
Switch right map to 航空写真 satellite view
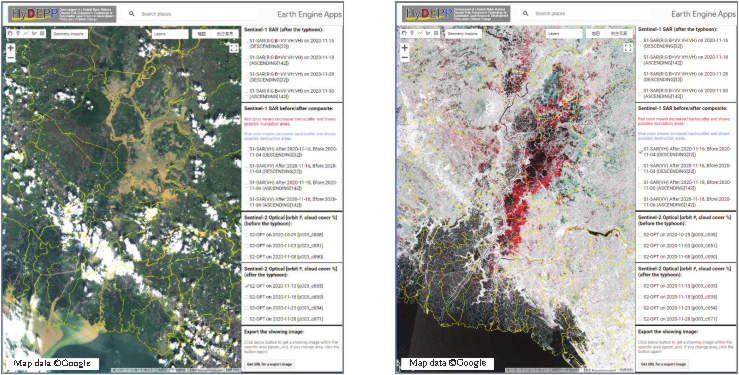(x=618, y=34)
